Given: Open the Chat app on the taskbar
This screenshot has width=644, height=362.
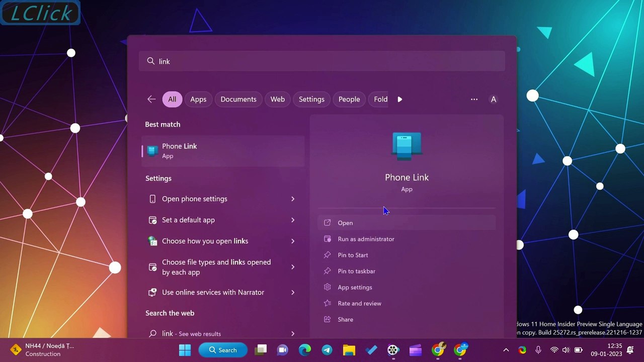Looking at the screenshot, I should coord(283,350).
